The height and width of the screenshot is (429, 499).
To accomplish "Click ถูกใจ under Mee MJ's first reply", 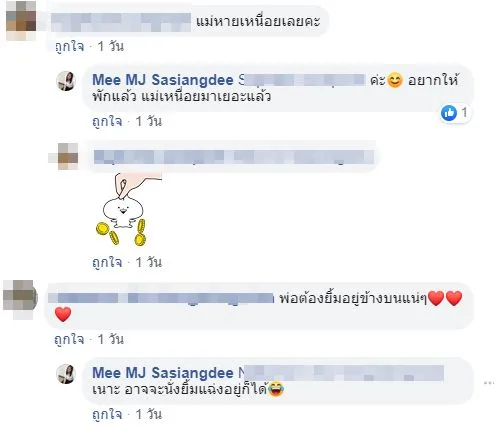I will [107, 121].
